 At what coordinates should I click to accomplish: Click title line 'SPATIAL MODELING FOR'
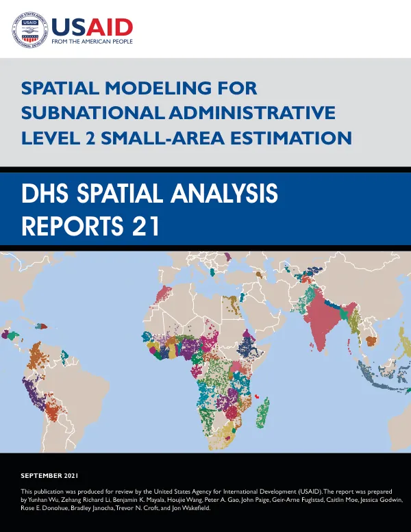pyautogui.click(x=139, y=88)
